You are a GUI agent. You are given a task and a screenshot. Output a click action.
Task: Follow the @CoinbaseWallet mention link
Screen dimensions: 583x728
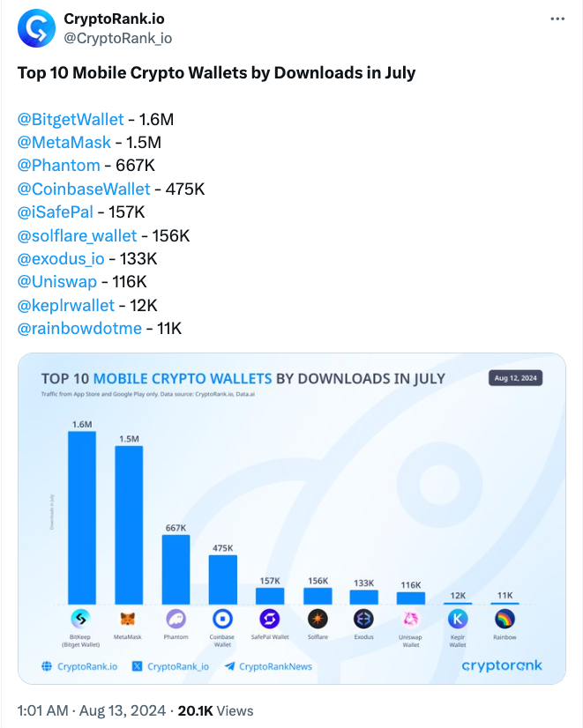84,189
